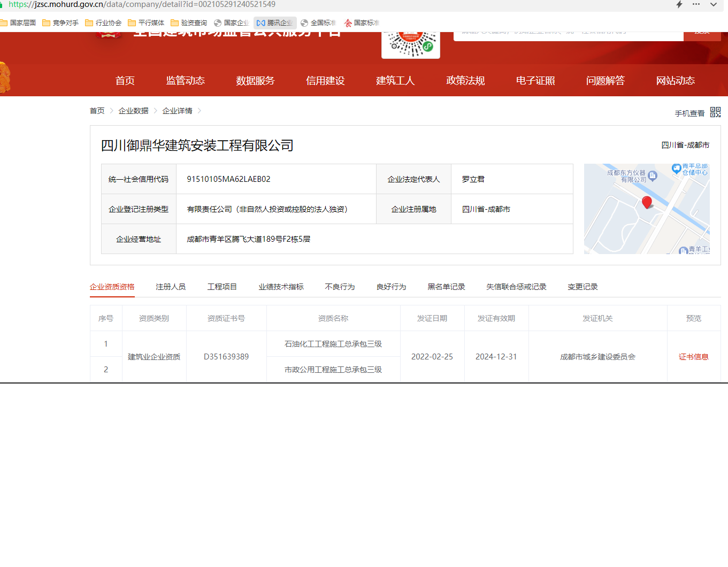Open the 国家标准 bookmark with red icon
Image resolution: width=728 pixels, height=567 pixels.
(362, 23)
